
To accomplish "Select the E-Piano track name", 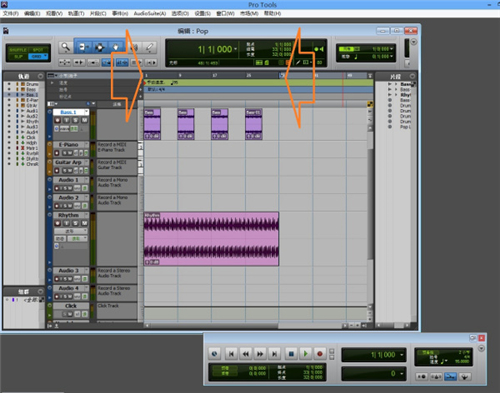I will click(68, 145).
